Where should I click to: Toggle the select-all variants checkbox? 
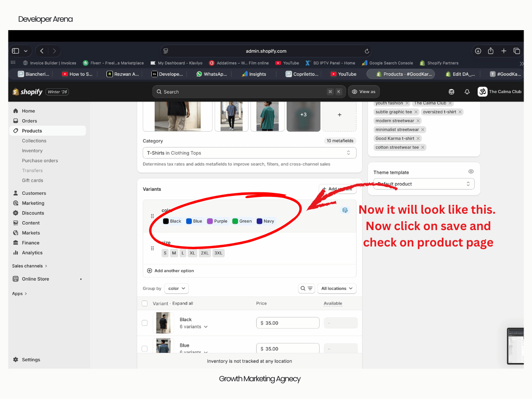tap(145, 303)
